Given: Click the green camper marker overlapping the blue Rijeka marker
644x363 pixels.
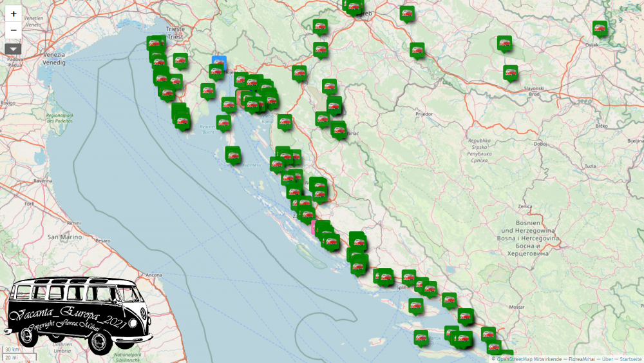Looking at the screenshot, I should click(216, 72).
